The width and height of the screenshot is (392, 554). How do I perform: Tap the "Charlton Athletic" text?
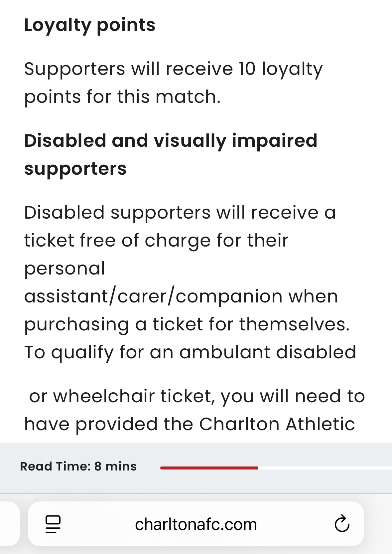(x=277, y=424)
